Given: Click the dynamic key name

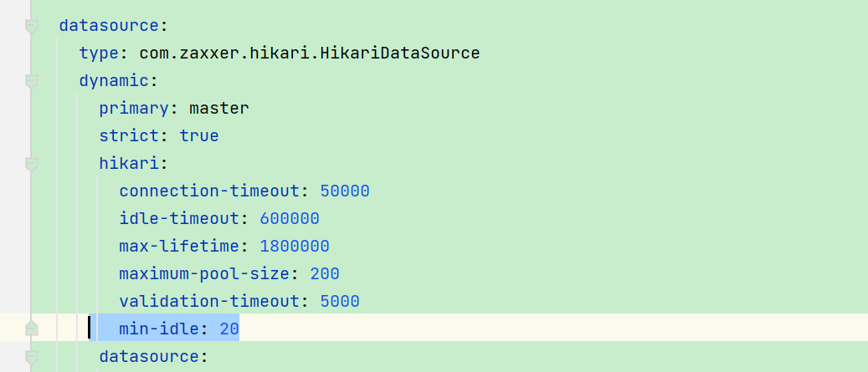Looking at the screenshot, I should point(114,81).
